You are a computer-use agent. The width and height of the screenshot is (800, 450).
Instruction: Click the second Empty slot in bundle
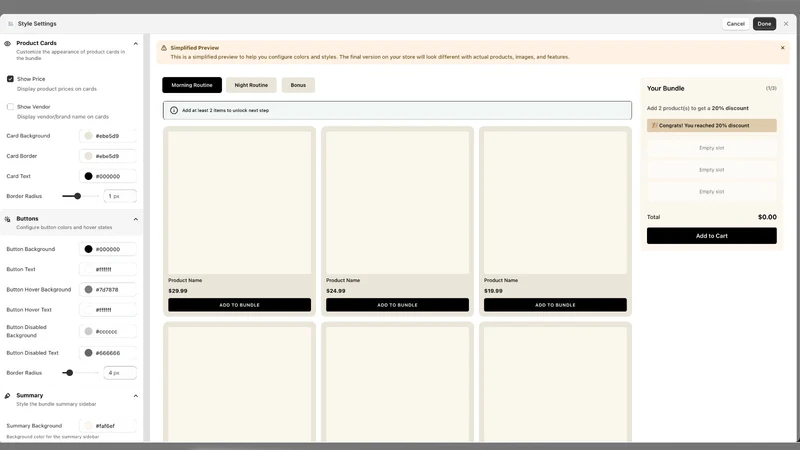point(712,170)
